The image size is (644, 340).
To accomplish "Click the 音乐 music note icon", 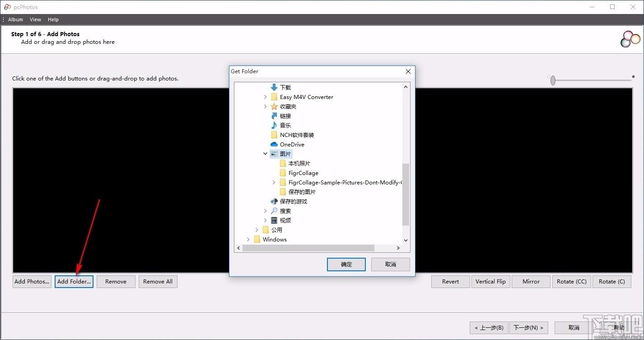I will pos(274,125).
